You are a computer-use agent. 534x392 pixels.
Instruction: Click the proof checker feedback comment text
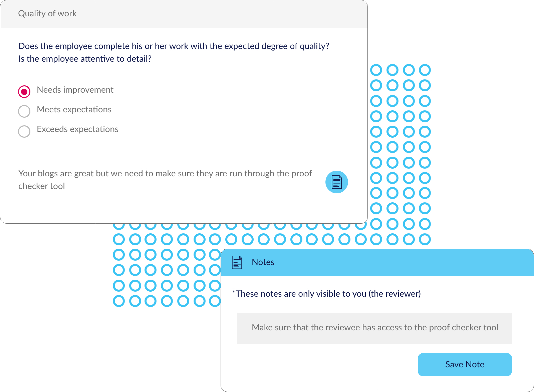pos(165,180)
